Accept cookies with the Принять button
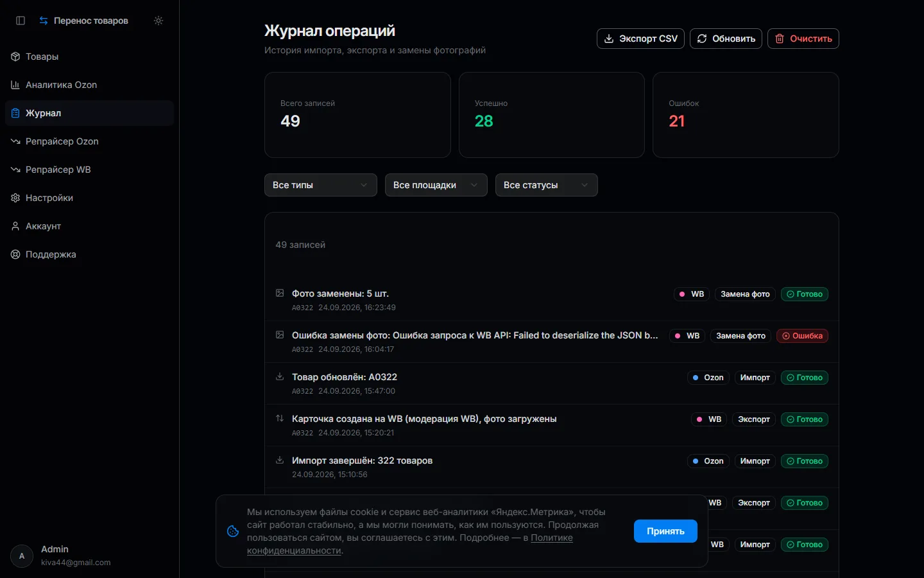Screen dimensions: 924x578 665,531
